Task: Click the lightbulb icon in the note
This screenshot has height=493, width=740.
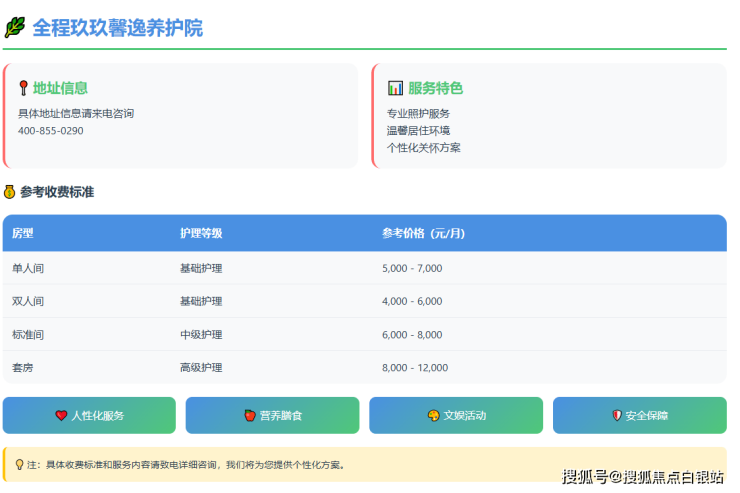Action: tap(19, 465)
